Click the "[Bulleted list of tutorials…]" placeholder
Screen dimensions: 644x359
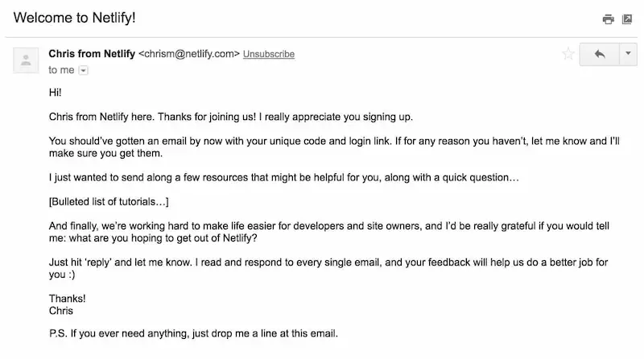click(x=109, y=200)
